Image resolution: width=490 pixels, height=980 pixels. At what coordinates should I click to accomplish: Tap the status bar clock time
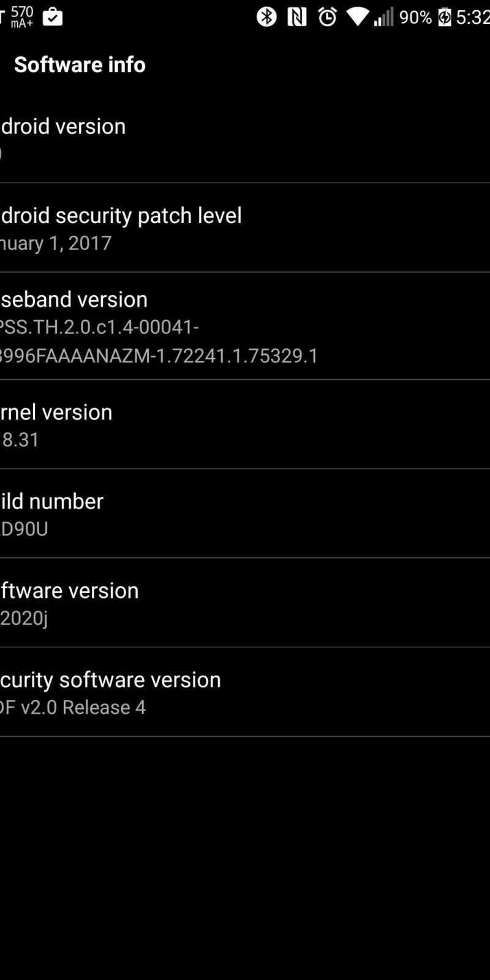(473, 17)
